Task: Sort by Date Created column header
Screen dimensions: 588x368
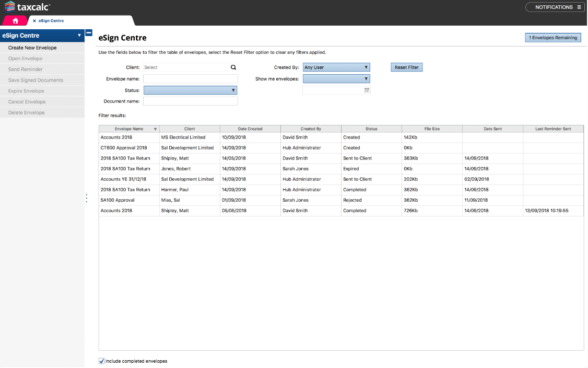Action: tap(250, 129)
